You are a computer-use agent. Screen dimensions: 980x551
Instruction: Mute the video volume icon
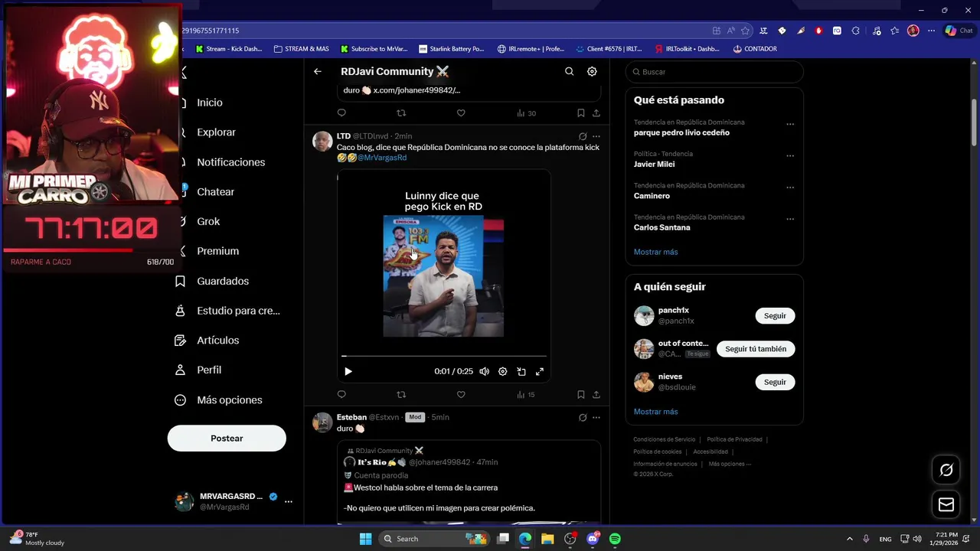(484, 371)
